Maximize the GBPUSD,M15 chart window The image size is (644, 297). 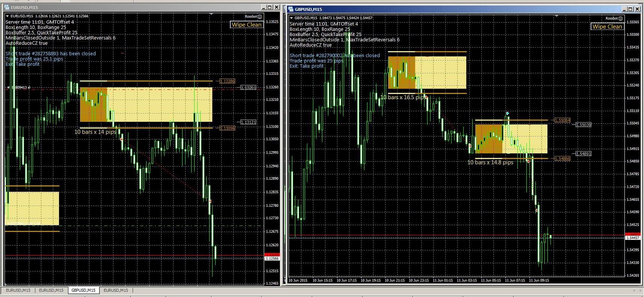click(630, 9)
